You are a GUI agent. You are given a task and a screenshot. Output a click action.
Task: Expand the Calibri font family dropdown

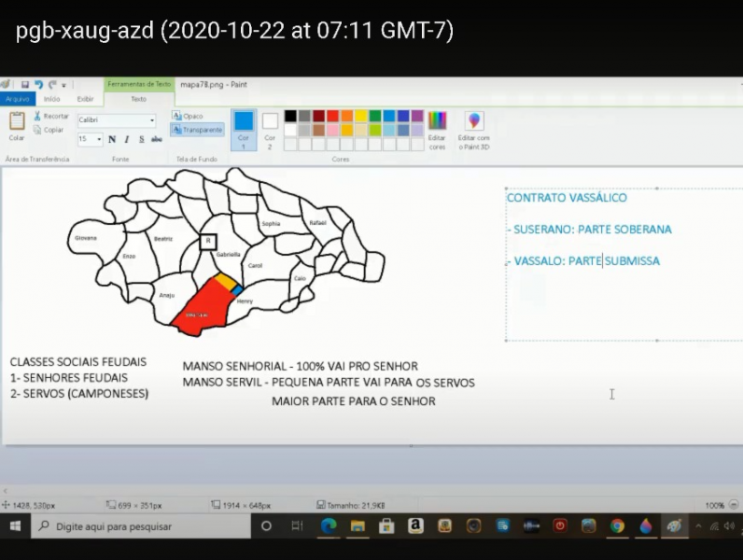coord(152,120)
